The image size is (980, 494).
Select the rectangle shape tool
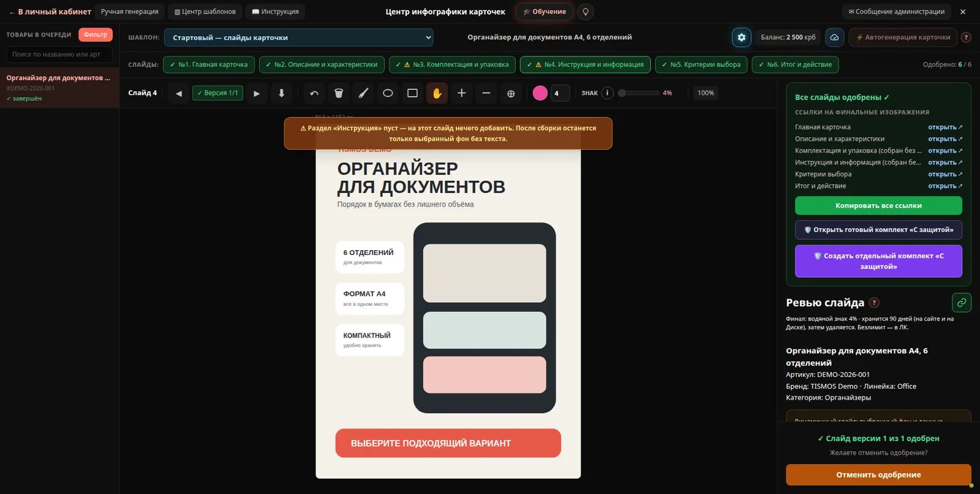(412, 93)
